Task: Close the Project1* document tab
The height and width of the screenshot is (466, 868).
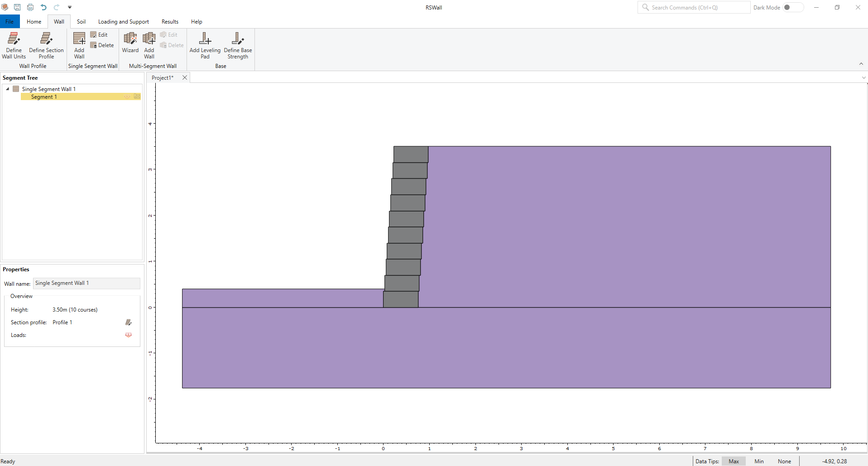Action: 185,77
